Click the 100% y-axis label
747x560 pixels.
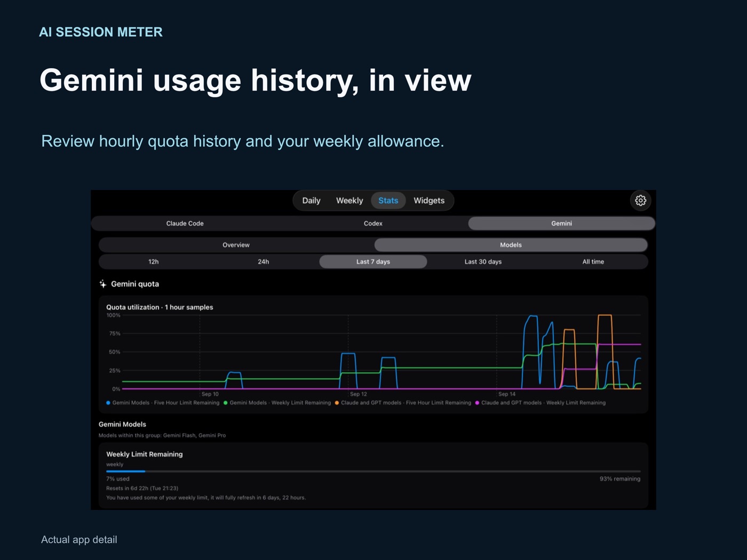114,315
